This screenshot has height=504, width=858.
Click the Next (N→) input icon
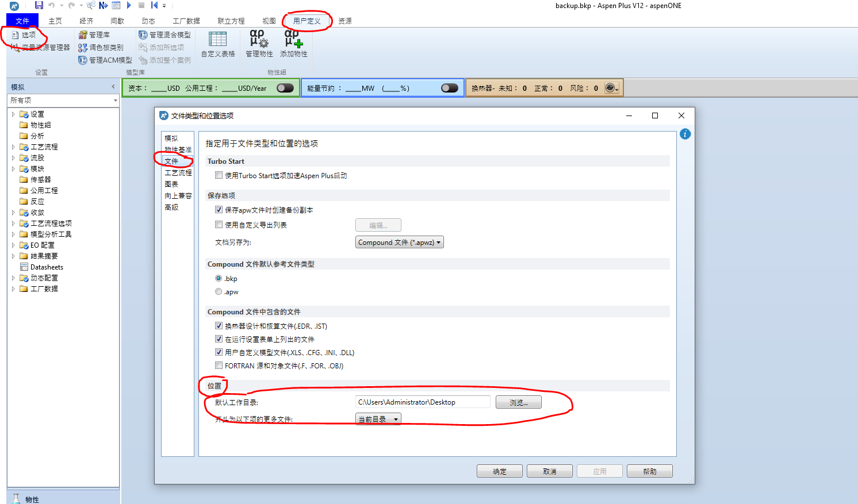[103, 5]
